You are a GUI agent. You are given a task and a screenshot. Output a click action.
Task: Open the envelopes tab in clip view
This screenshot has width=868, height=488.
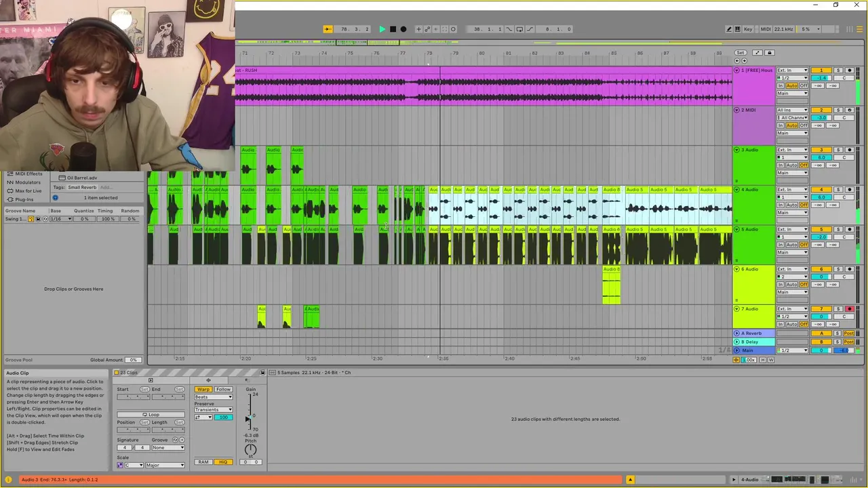click(x=247, y=380)
